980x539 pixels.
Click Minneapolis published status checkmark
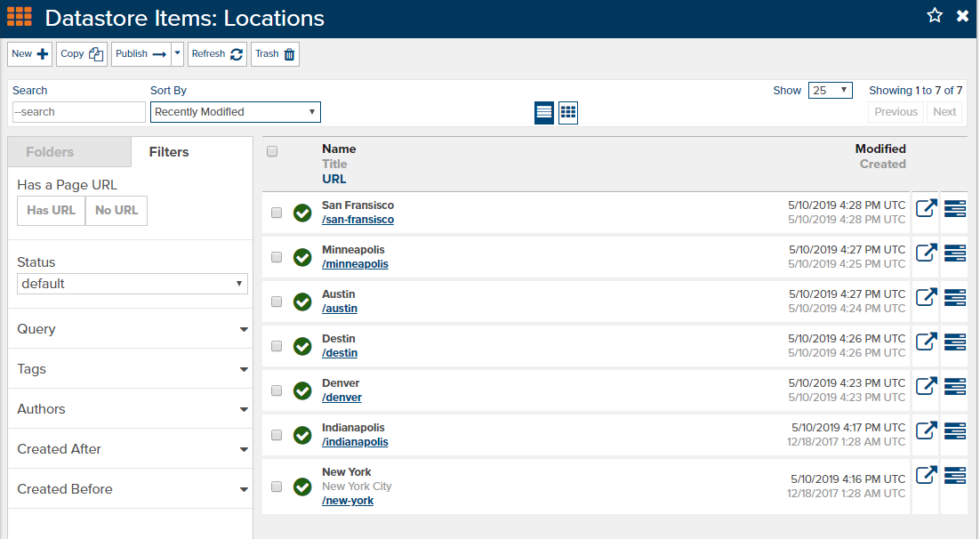click(302, 257)
